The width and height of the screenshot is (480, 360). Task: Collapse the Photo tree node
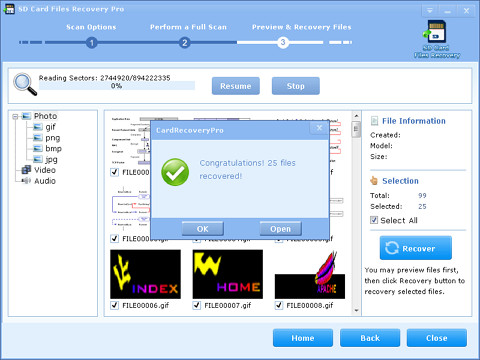15,116
